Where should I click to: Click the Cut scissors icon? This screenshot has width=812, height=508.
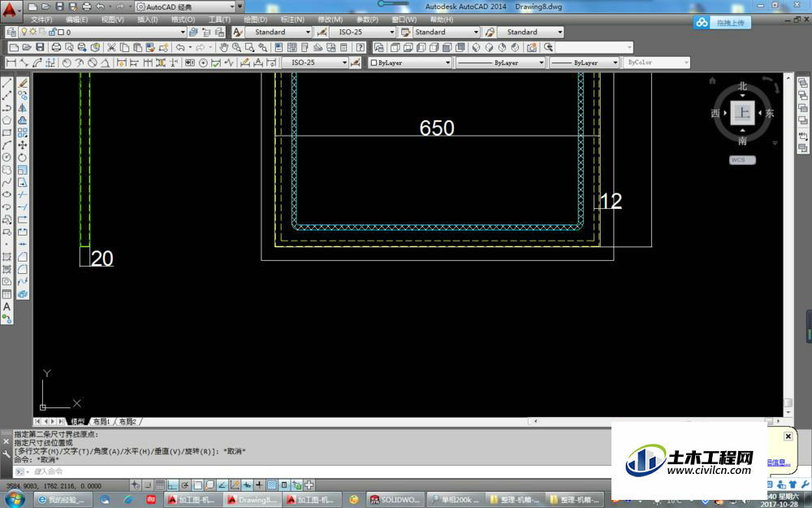[x=111, y=47]
